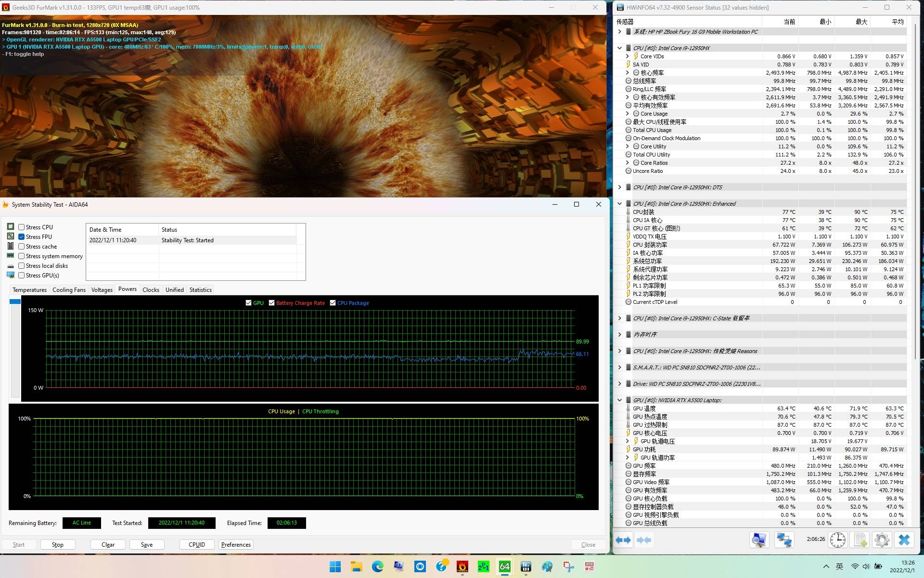
Task: Enable the Stress CPU checkbox
Action: (22, 227)
